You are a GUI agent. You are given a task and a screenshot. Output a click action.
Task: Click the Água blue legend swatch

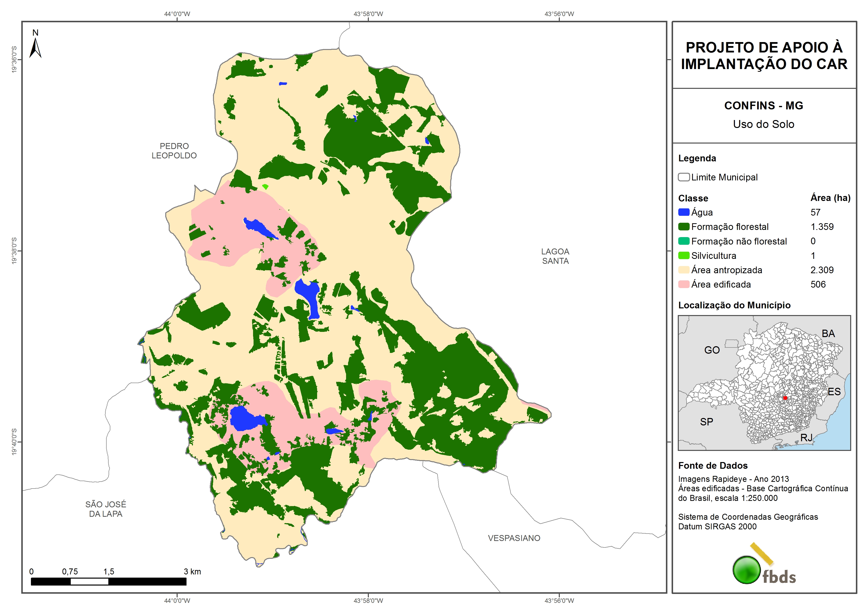point(683,212)
